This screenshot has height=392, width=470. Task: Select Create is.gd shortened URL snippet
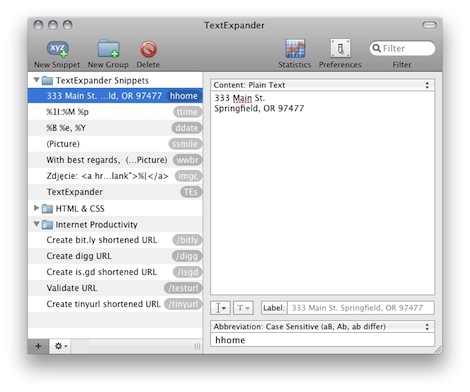coord(115,272)
